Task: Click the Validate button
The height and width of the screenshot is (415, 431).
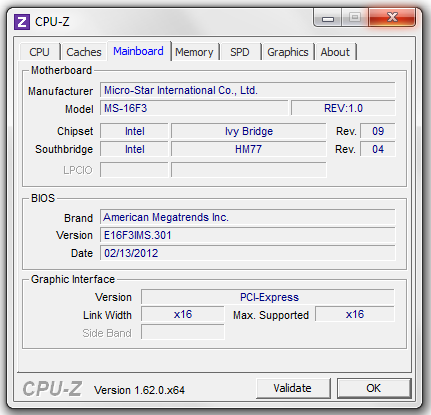Action: (293, 388)
